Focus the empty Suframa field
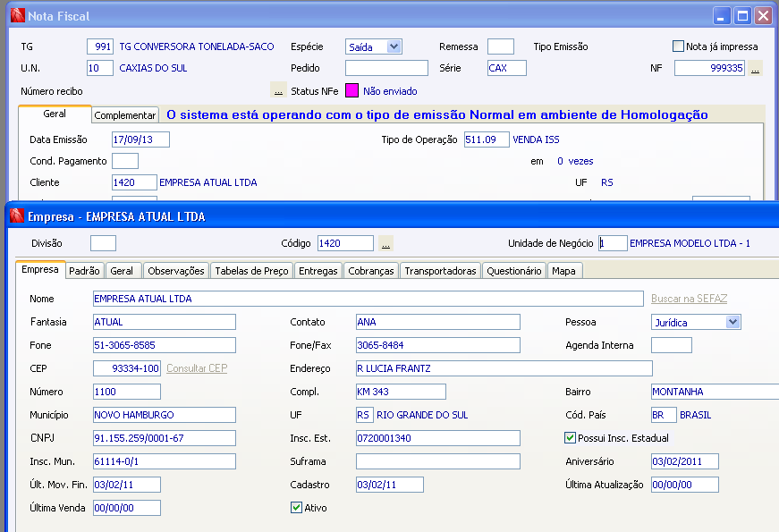This screenshot has height=532, width=779. click(x=438, y=461)
